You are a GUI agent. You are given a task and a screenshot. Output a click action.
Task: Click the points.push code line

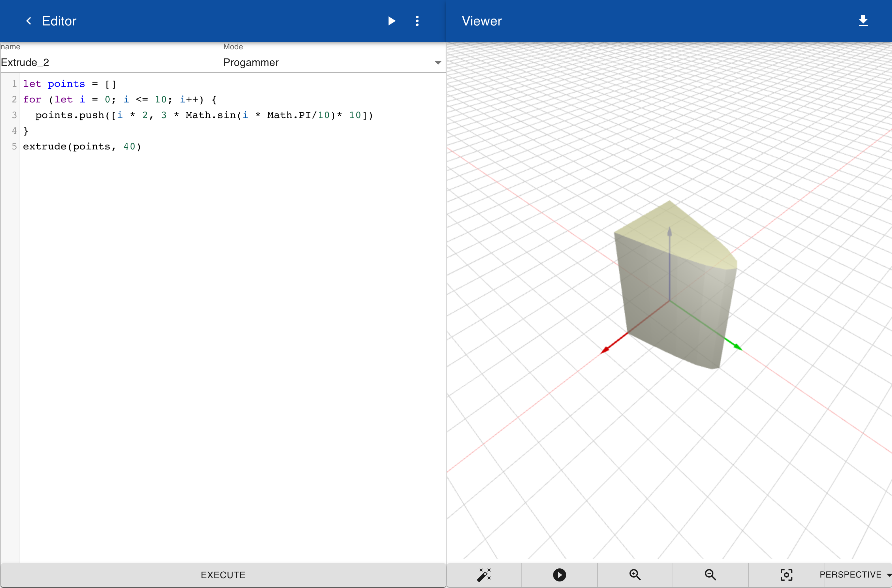click(204, 115)
